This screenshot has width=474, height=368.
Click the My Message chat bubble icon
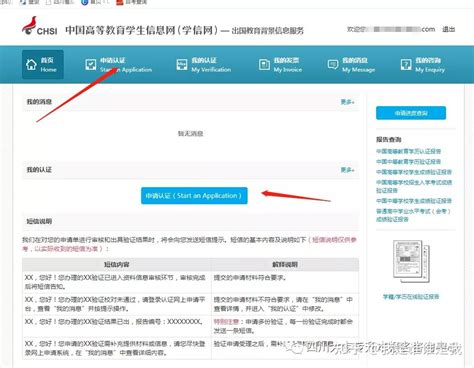333,64
